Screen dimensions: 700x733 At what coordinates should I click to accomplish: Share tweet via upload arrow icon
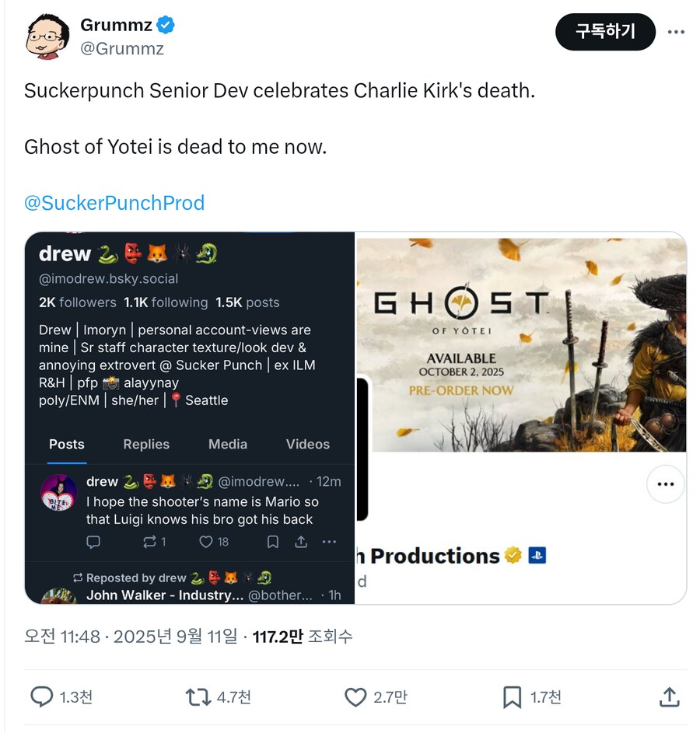click(669, 696)
